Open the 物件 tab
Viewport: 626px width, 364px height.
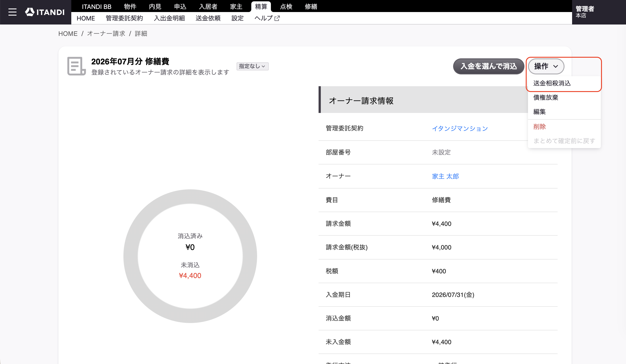130,6
